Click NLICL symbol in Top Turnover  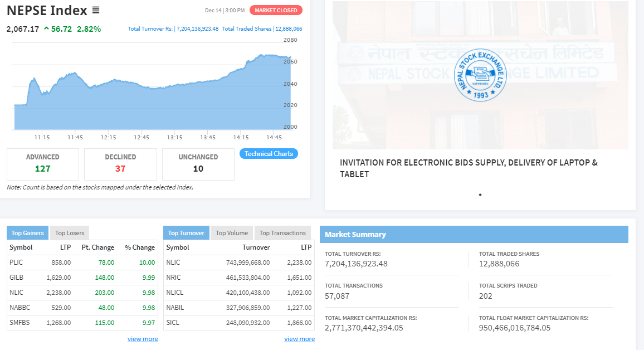point(174,293)
